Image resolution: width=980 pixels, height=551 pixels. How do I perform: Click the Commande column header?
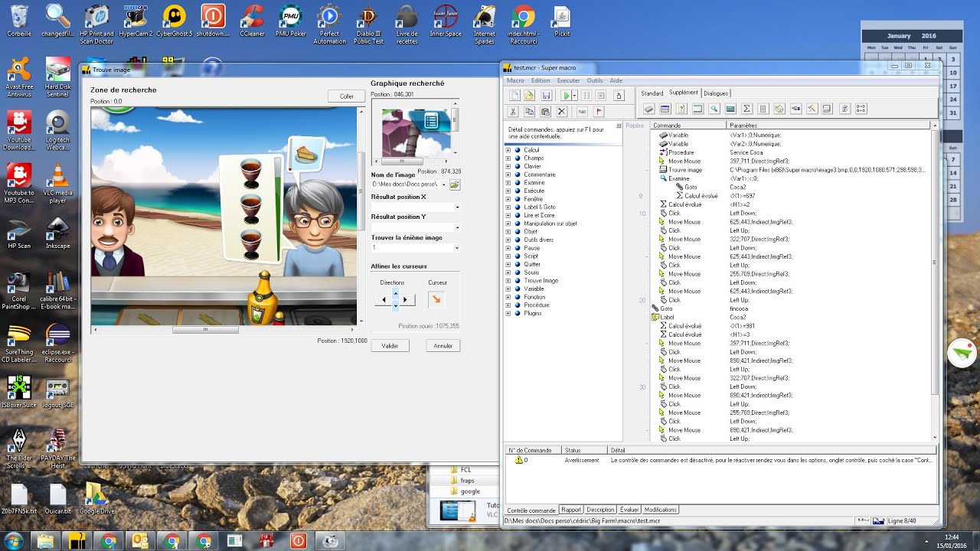(x=688, y=126)
